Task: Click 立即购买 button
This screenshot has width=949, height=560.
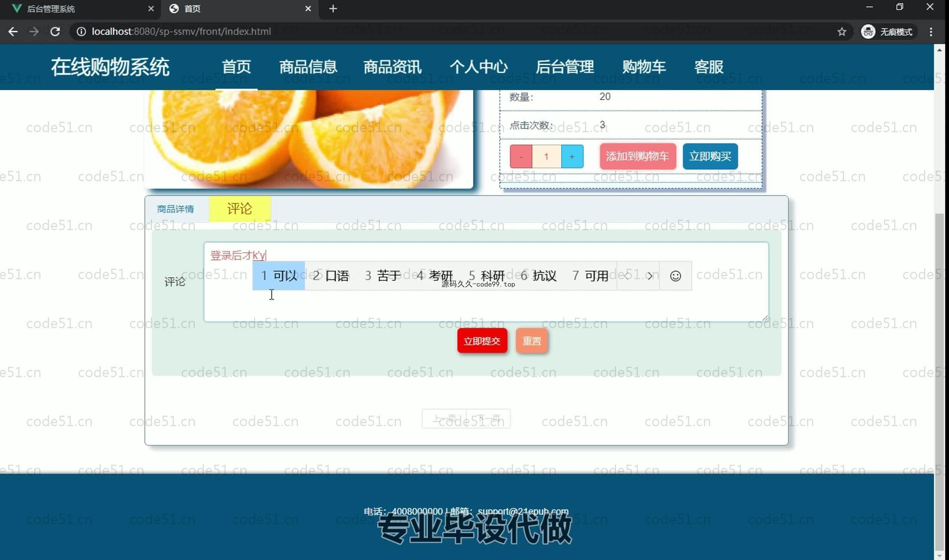Action: (710, 156)
